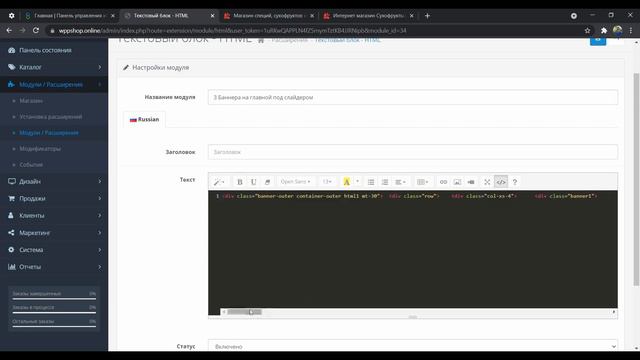Expand the Клиенты sidebar menu
The width and height of the screenshot is (640, 360).
coord(54,216)
